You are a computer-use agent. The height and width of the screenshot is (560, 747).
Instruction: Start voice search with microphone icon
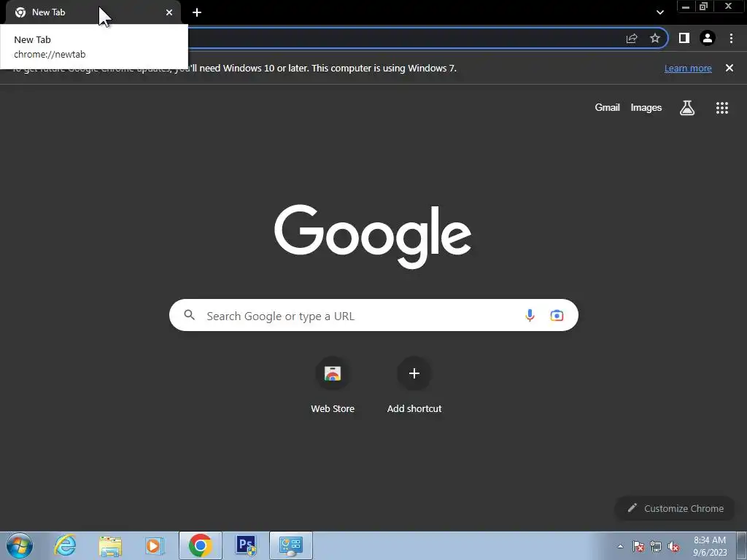(530, 315)
